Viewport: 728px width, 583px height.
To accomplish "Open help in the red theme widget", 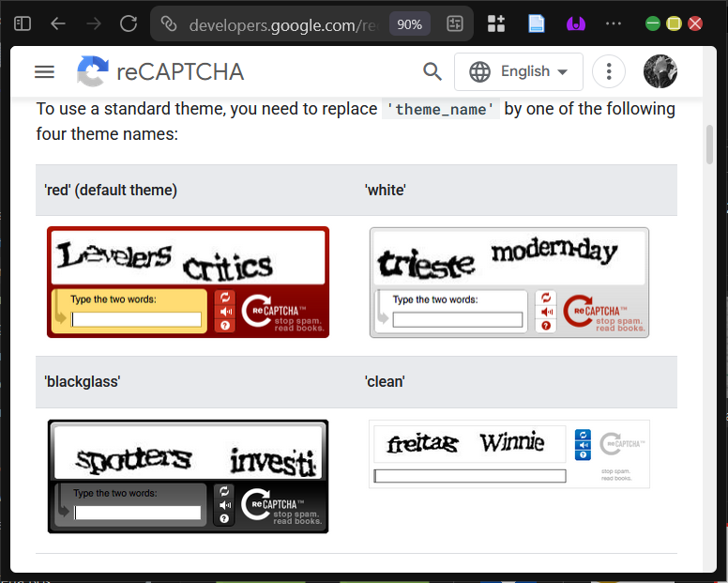I will tap(225, 326).
